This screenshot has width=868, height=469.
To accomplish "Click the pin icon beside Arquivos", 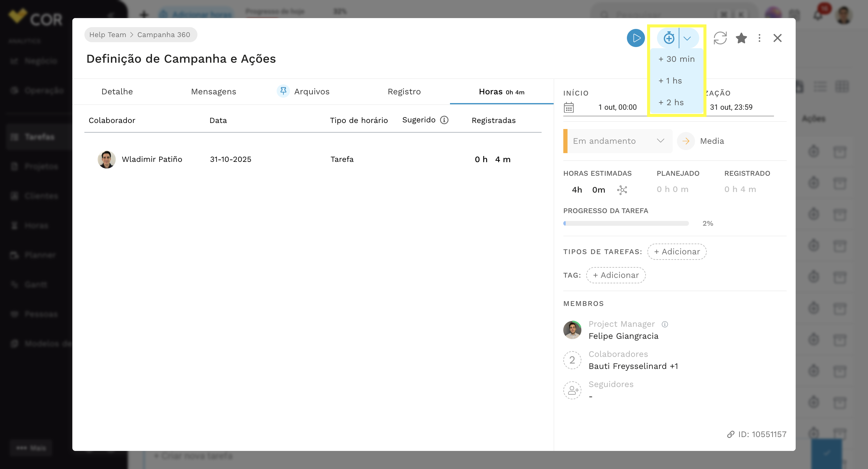I will coord(283,91).
